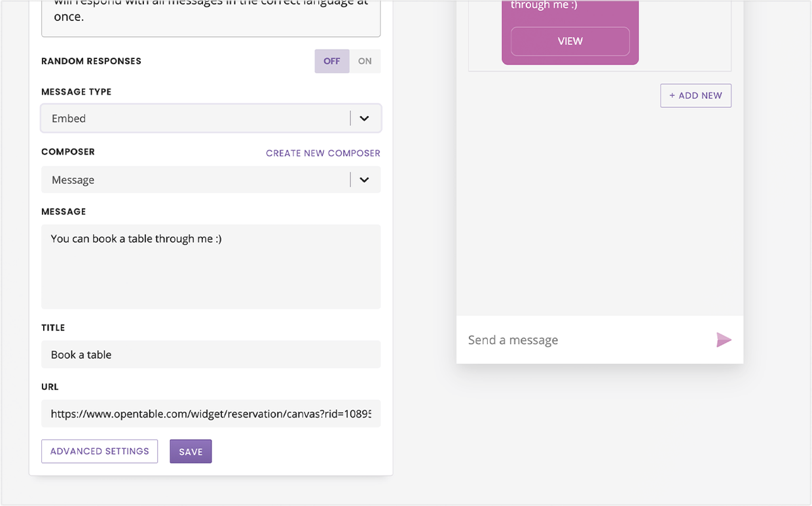Open the Message Type dropdown chevron
Viewport: 812px width, 506px height.
coord(364,118)
